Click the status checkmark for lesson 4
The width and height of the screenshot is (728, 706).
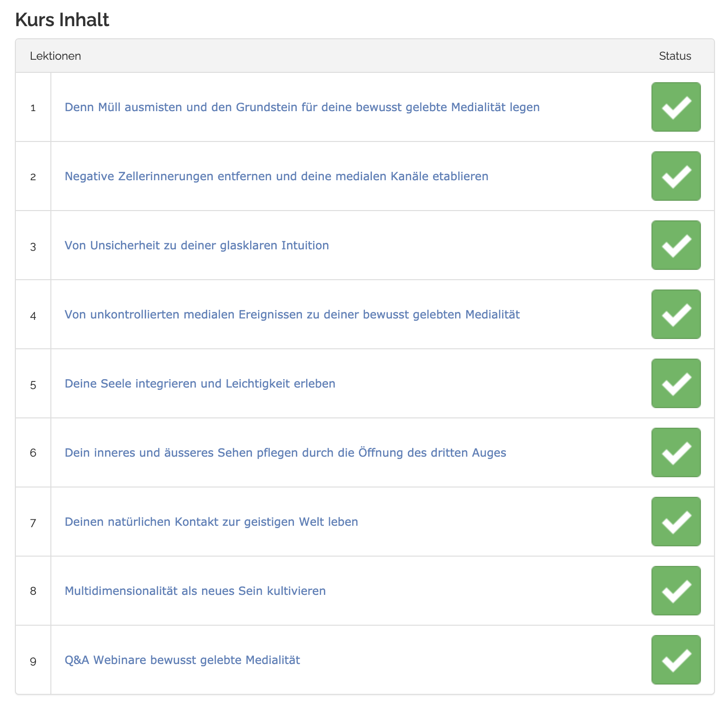(x=676, y=314)
